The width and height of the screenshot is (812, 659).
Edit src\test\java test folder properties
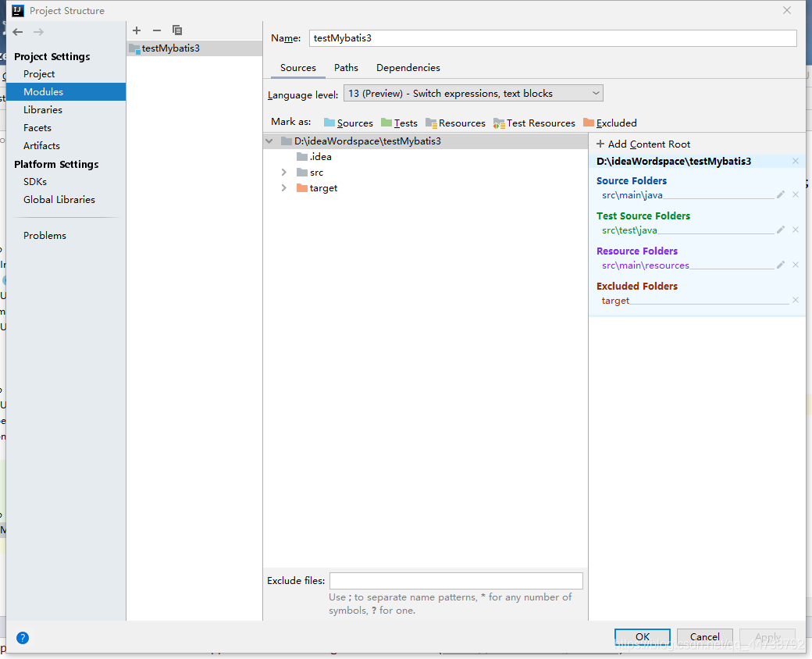781,230
